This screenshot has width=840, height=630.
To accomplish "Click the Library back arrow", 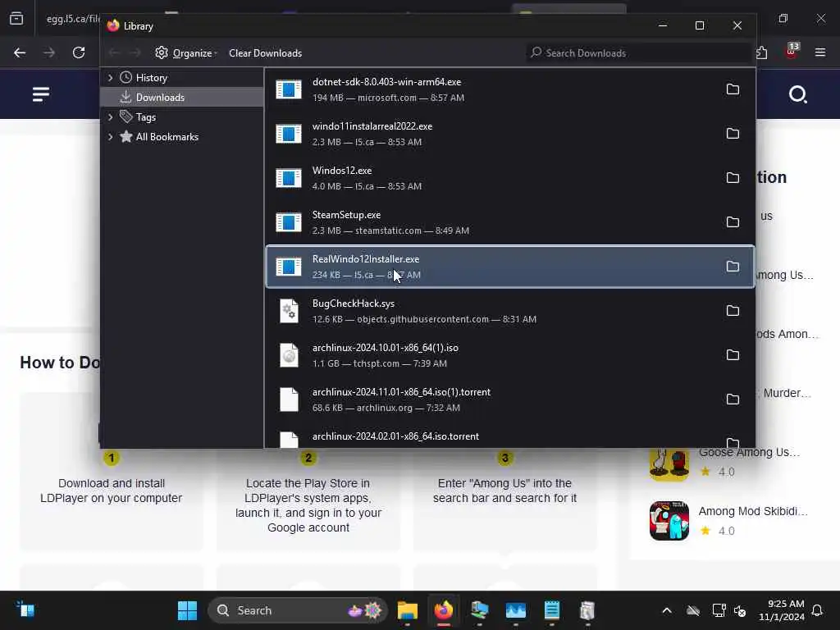I will tap(113, 52).
